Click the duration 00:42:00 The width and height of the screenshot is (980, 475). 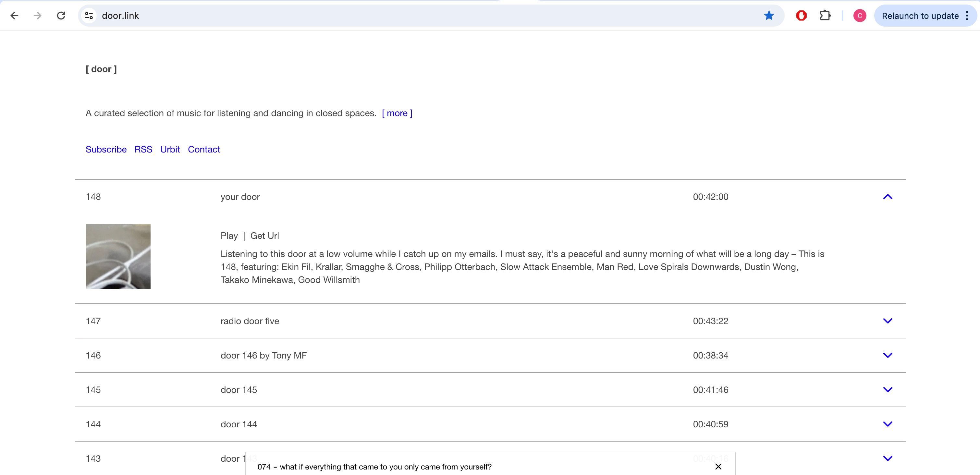(x=711, y=197)
